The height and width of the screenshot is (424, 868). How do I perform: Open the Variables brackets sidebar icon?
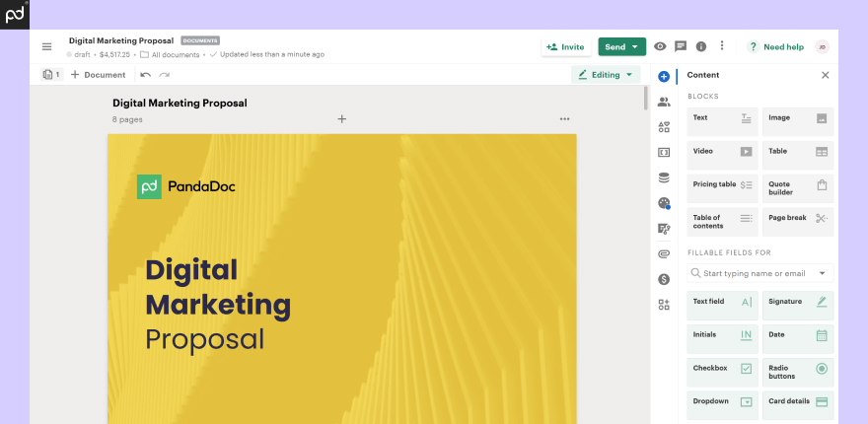pos(664,153)
